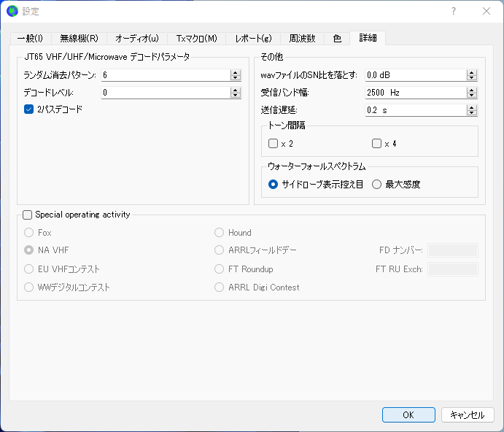Screen dimensions: 504x432
Task: Switch to the 色 tab
Action: [x=337, y=38]
